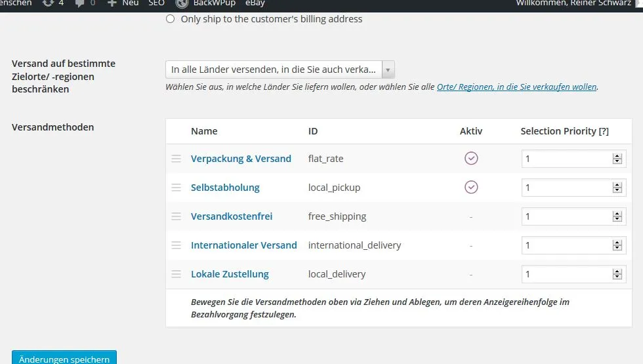Click the updates refresh icon in admin bar

48,3
